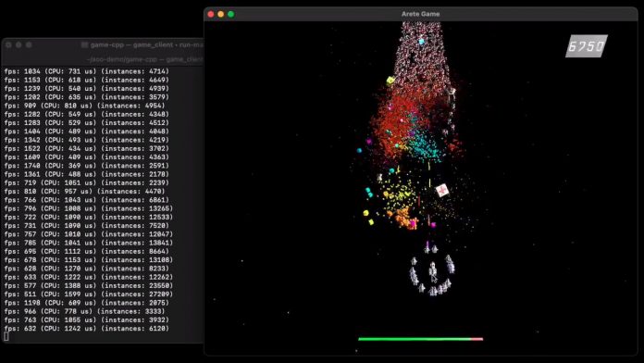644x363 pixels.
Task: Maximize the Arete Game window with green button
Action: point(230,15)
